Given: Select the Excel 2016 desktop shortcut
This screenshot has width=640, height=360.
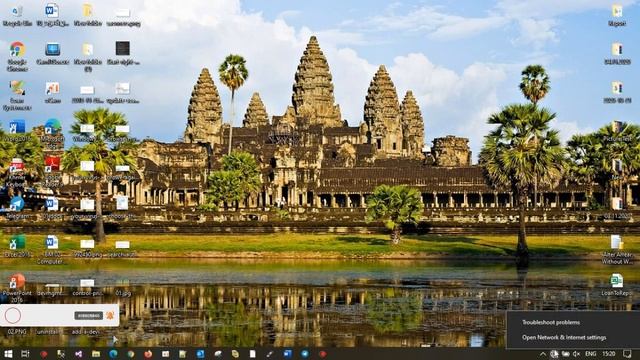Looking at the screenshot, I should (x=17, y=246).
